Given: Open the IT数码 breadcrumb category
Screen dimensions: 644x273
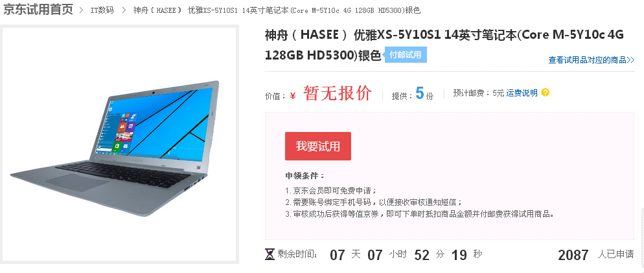Looking at the screenshot, I should [x=102, y=10].
